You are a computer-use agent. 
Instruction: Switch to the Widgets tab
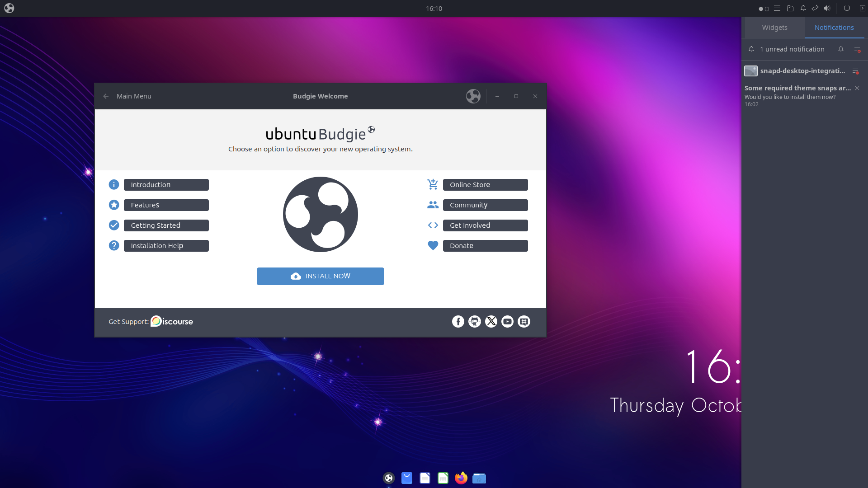point(774,28)
